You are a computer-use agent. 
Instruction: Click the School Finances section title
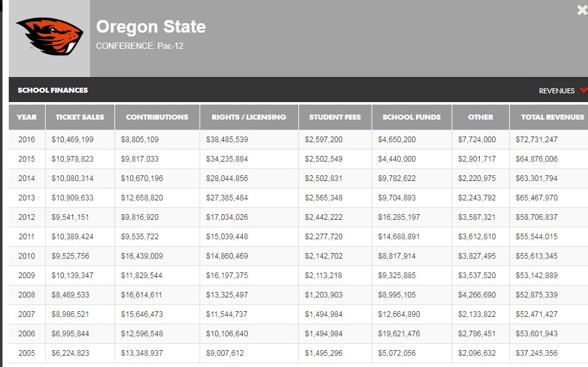coord(53,90)
